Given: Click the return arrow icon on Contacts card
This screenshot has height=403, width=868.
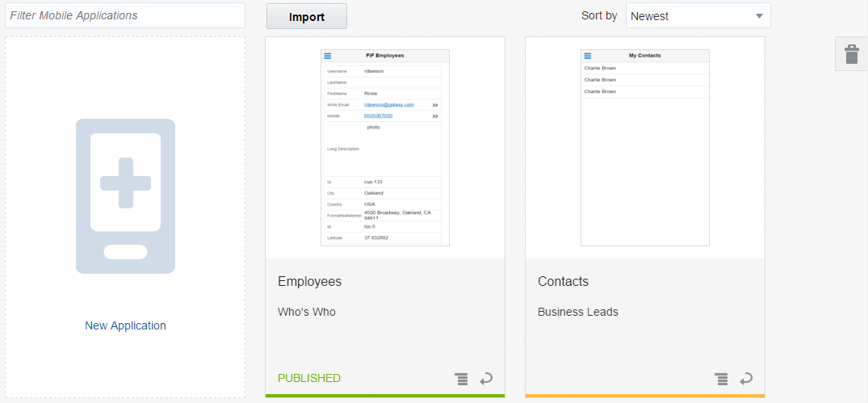Looking at the screenshot, I should pyautogui.click(x=746, y=378).
